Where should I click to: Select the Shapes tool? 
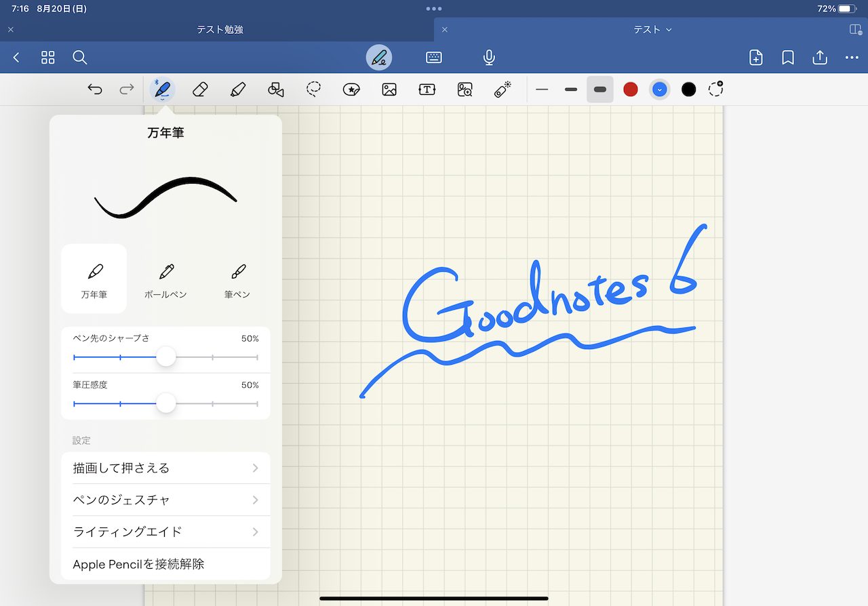tap(276, 89)
